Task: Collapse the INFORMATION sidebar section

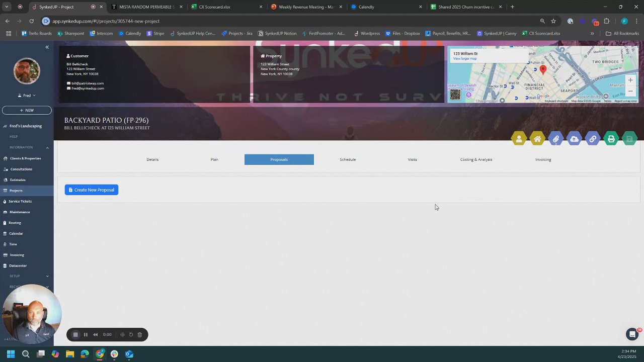Action: pyautogui.click(x=47, y=147)
